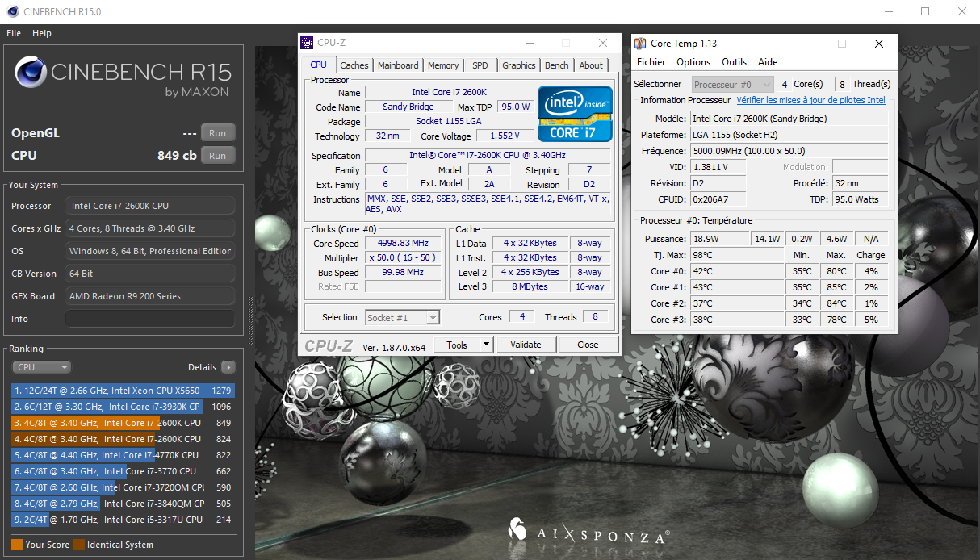Select ranking entry Core i7-4770K CPU
Viewport: 980px width, 560px height.
[x=123, y=455]
